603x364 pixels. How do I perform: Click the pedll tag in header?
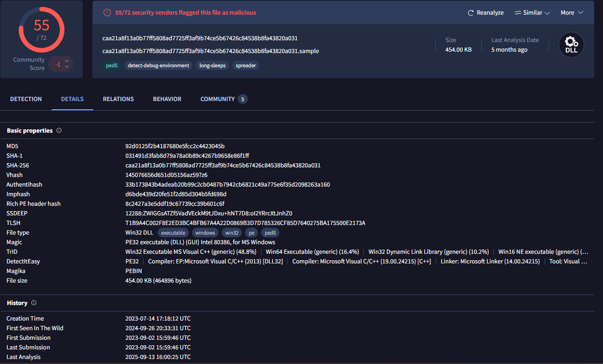tap(112, 65)
